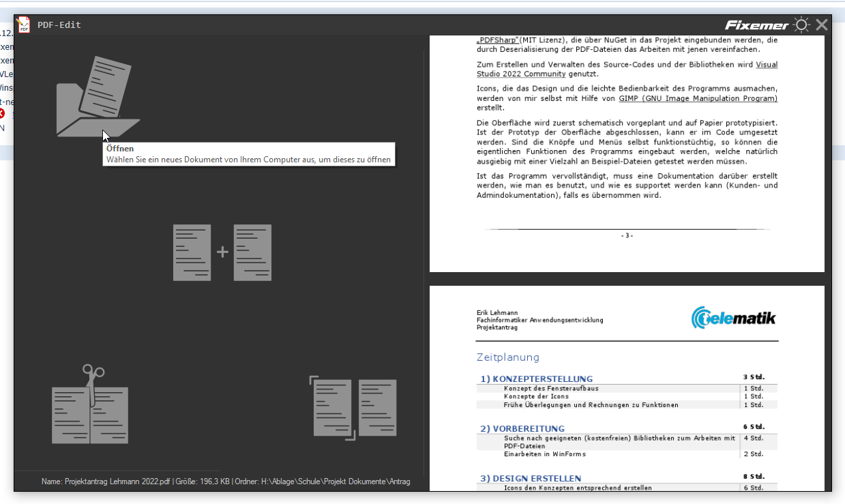Select the 2) VORBEREITUNG section heading
This screenshot has height=504, width=845.
click(x=522, y=429)
